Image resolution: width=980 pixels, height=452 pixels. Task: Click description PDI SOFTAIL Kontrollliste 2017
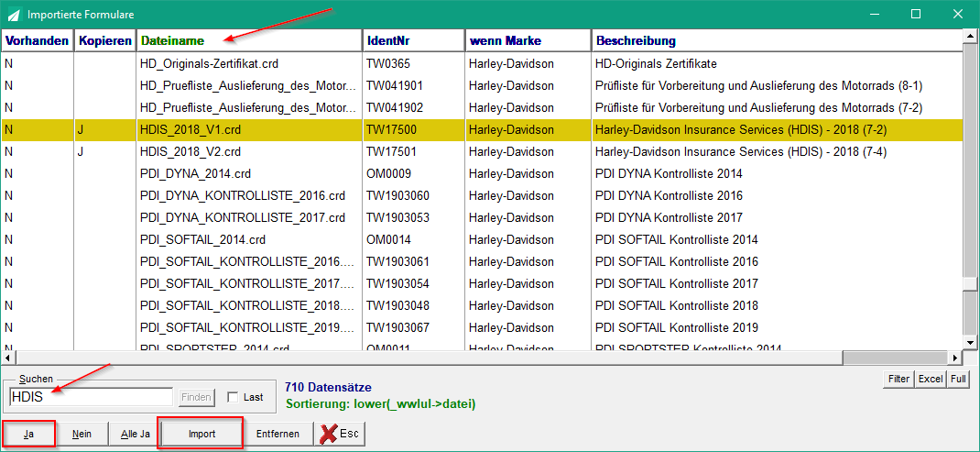pos(677,283)
